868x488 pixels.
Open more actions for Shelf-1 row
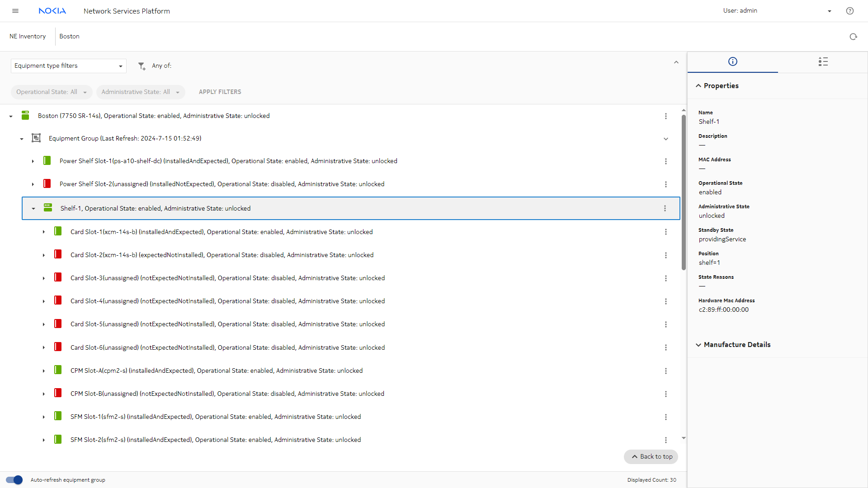click(665, 208)
